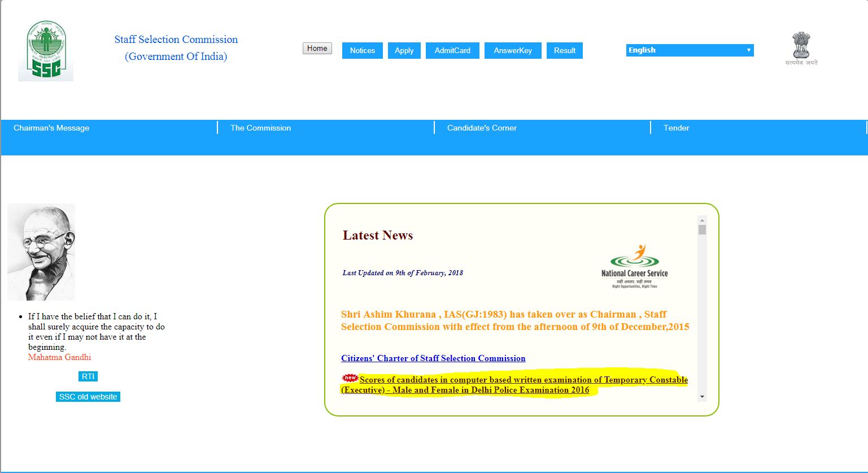Click the red 'new' badge icon
The width and height of the screenshot is (868, 473).
point(350,378)
